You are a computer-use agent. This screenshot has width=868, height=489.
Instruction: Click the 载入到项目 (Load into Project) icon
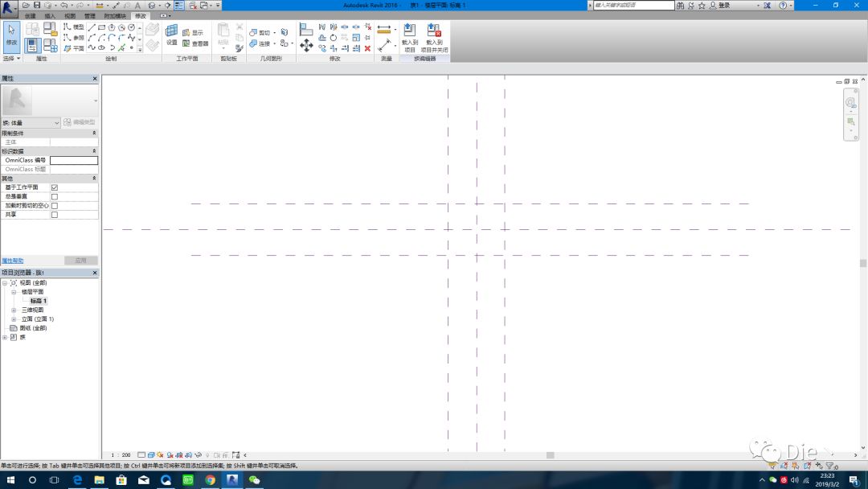[410, 38]
